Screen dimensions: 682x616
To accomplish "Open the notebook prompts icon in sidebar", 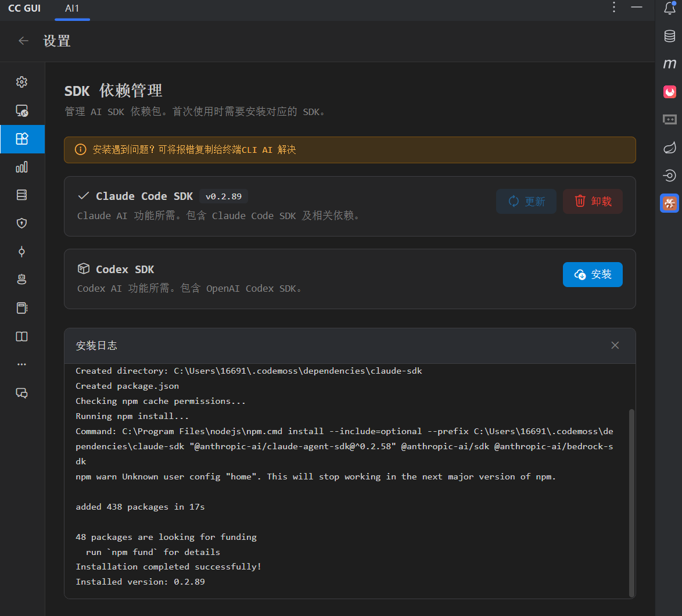I will (21, 308).
